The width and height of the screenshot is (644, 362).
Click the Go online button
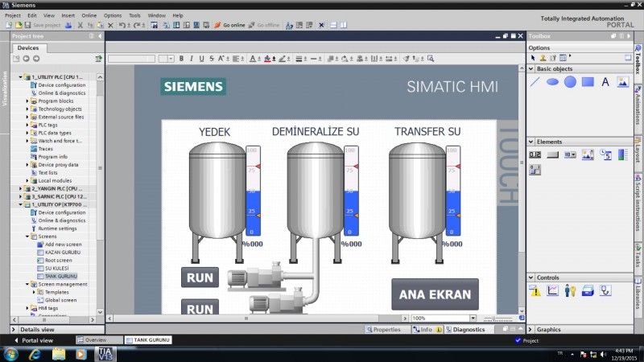point(229,25)
